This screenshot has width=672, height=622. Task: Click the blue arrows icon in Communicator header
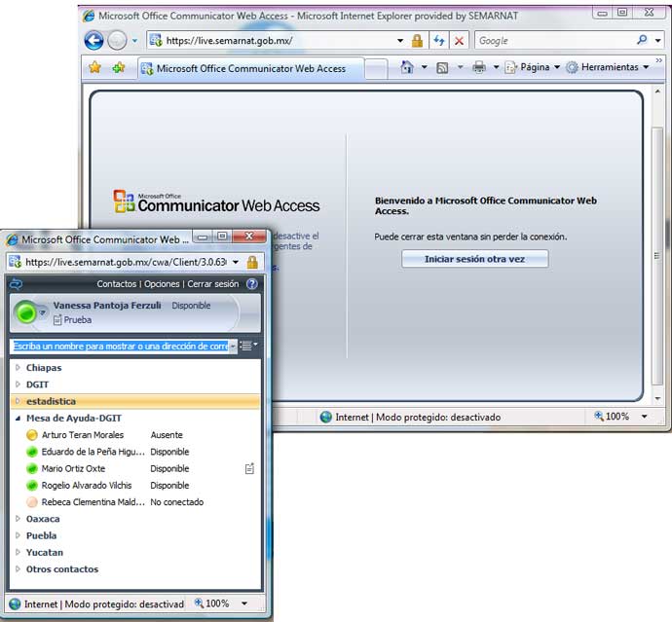16,284
